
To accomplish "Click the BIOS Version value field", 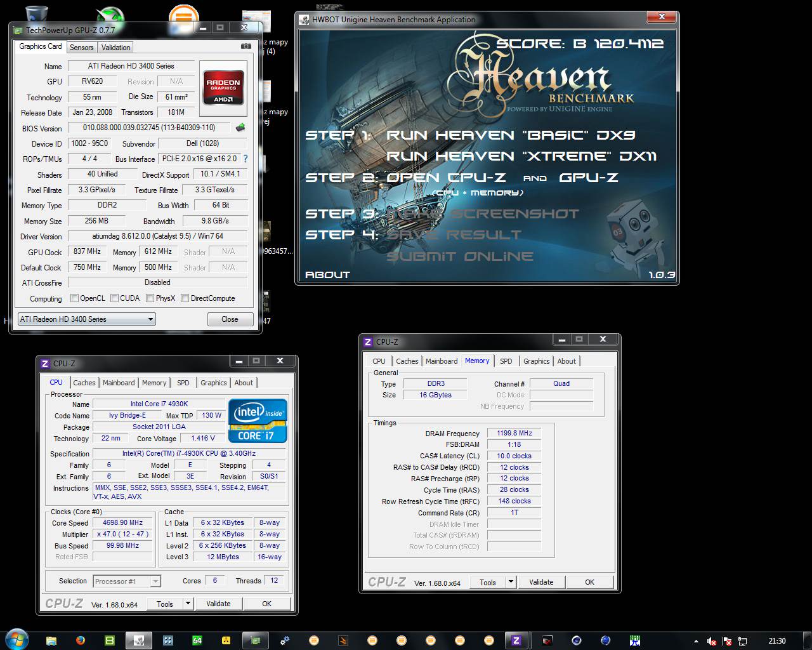I will coord(149,128).
